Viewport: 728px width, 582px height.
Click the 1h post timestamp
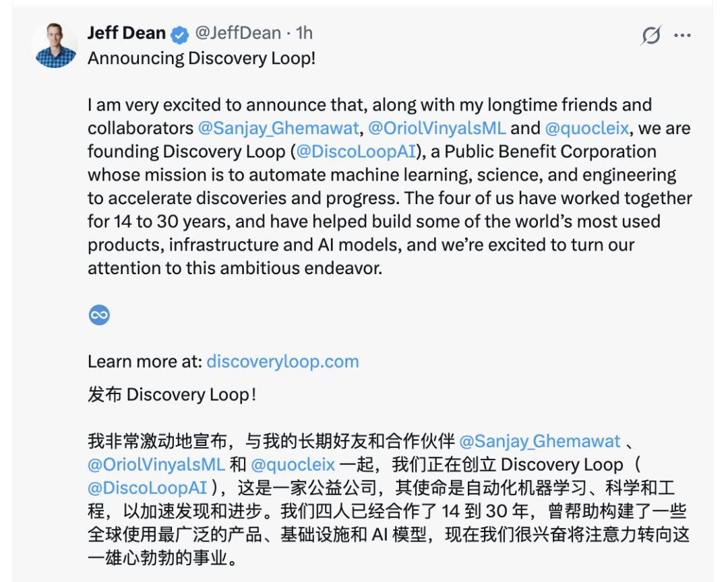click(x=304, y=33)
